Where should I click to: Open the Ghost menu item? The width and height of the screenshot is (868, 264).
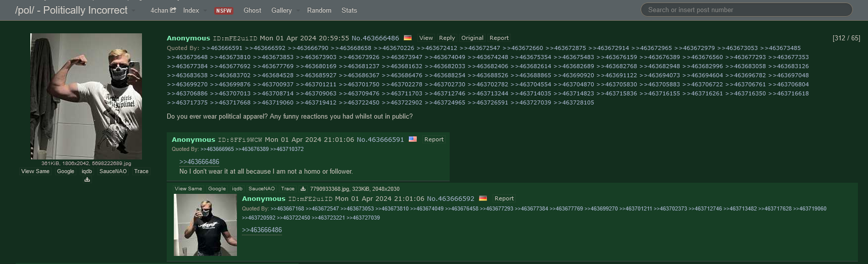pyautogui.click(x=253, y=10)
